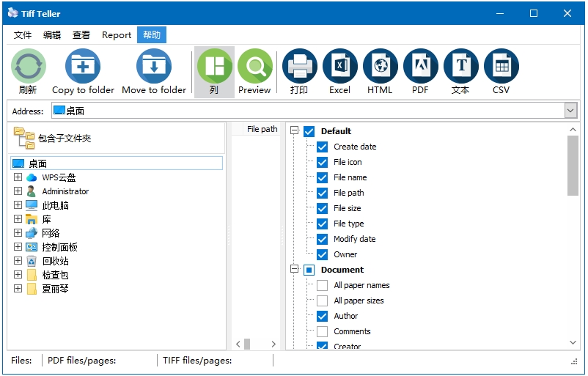Click the File path column header
This screenshot has width=588, height=376.
tap(262, 129)
